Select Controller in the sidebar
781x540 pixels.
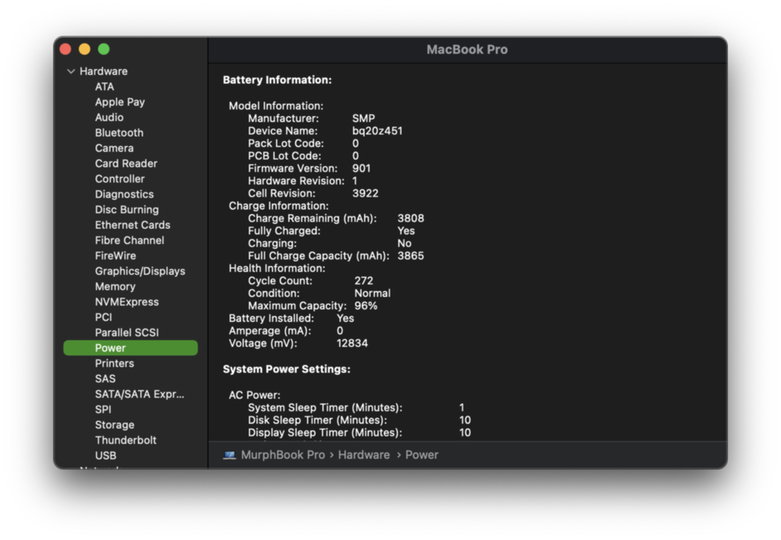(120, 179)
